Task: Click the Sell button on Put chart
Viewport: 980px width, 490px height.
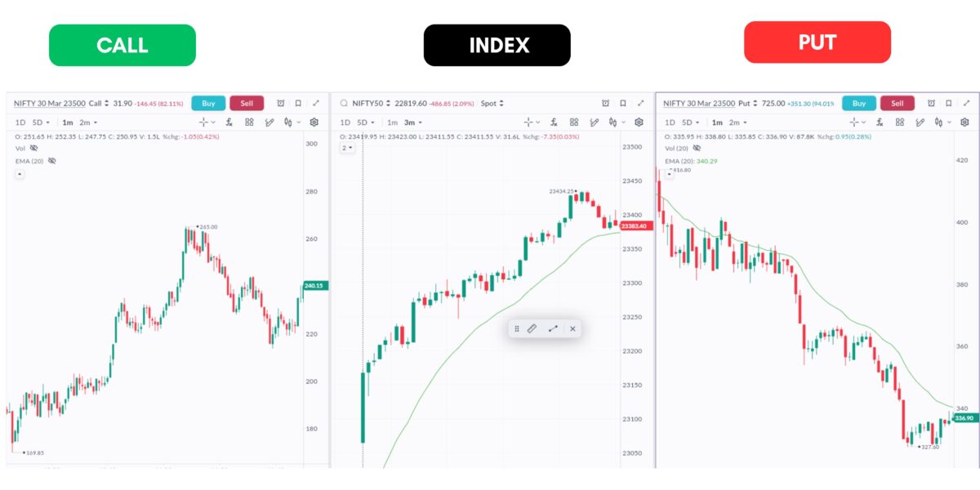Action: click(897, 104)
